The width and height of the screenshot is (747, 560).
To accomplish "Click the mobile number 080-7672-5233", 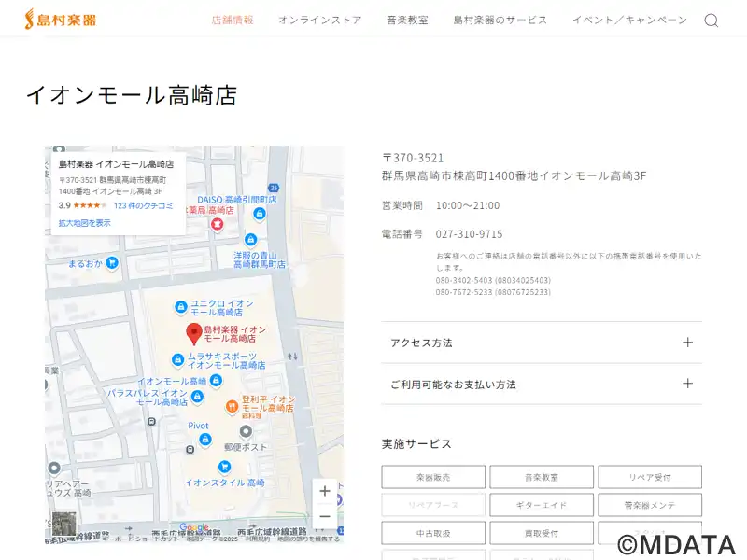I will coord(493,292).
